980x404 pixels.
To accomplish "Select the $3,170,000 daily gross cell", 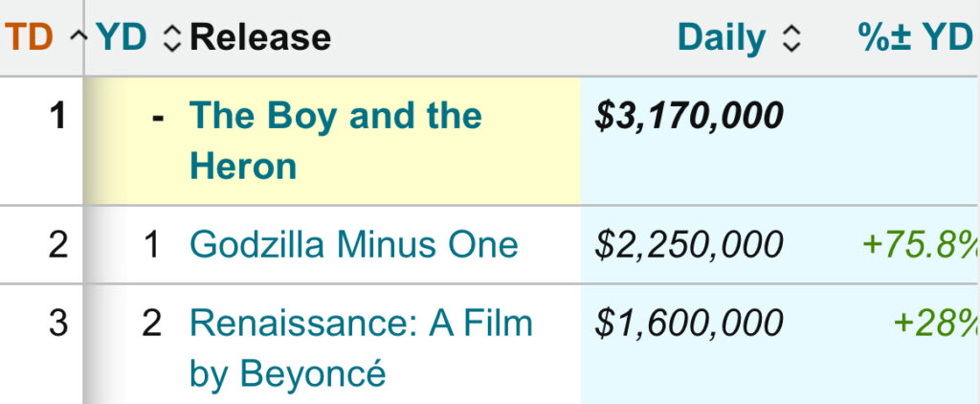I will pyautogui.click(x=689, y=117).
